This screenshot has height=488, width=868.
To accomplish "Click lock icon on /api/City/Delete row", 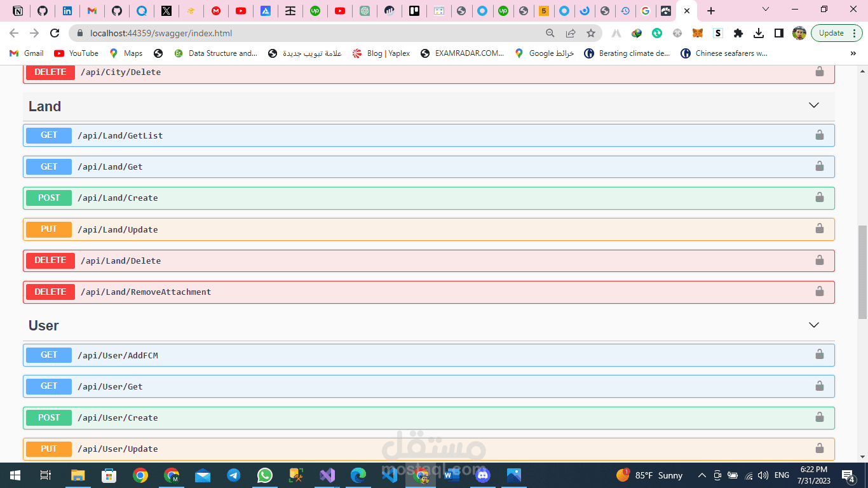I will pyautogui.click(x=820, y=72).
